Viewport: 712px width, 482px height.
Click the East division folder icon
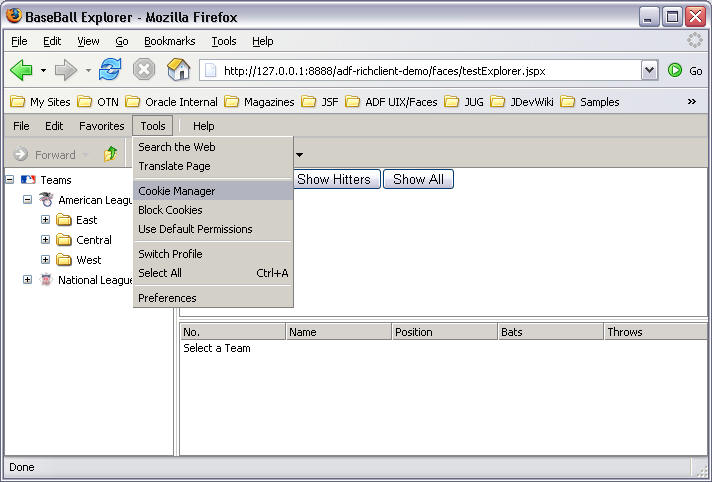pyautogui.click(x=64, y=220)
